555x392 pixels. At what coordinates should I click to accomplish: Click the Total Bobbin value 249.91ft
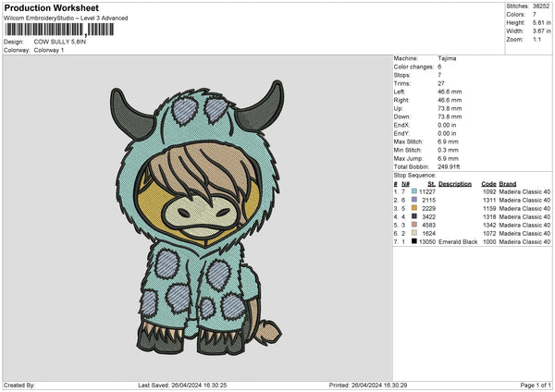coord(449,166)
